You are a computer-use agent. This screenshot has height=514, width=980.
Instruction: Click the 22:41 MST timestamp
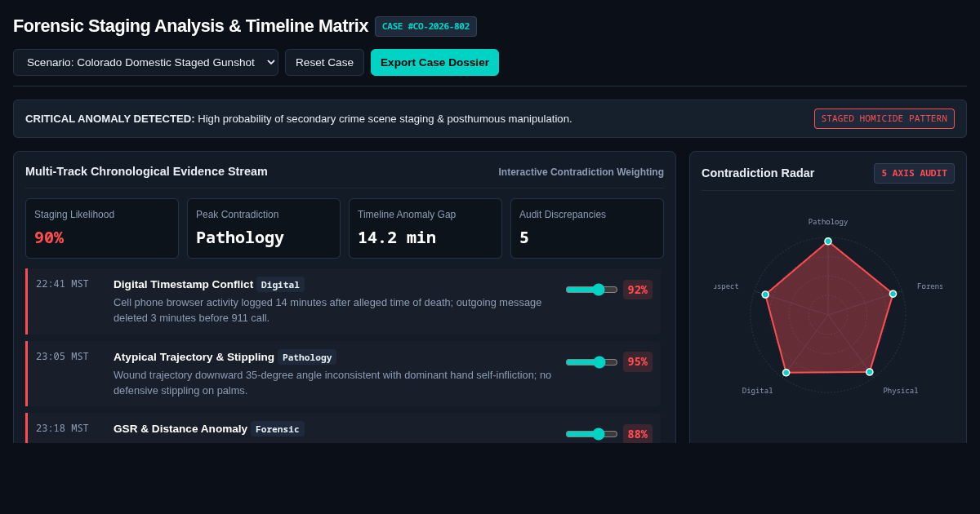coord(62,284)
